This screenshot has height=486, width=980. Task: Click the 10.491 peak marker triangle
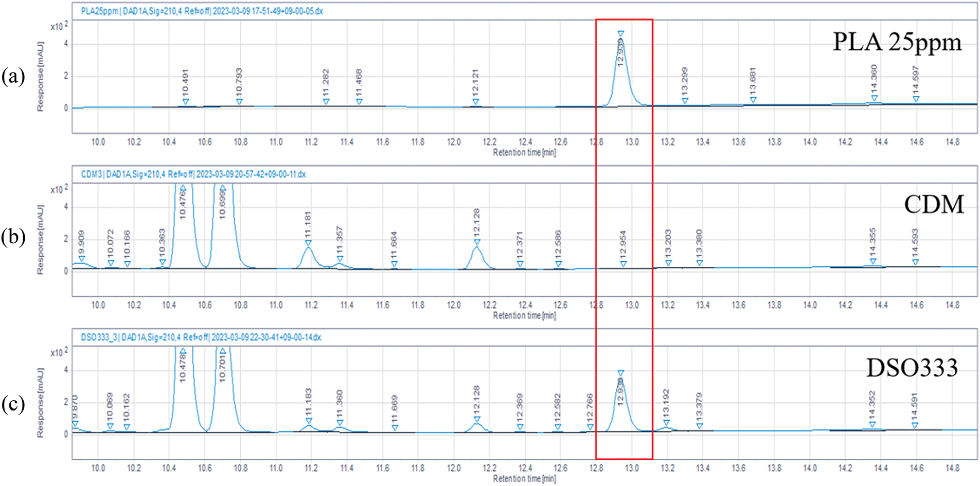pyautogui.click(x=186, y=102)
